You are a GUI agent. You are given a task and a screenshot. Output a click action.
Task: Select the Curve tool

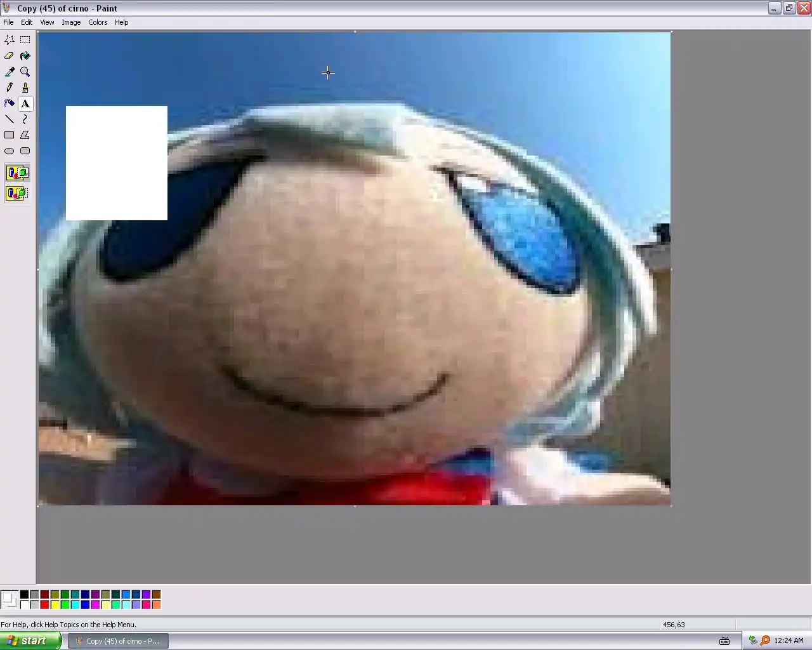(25, 119)
